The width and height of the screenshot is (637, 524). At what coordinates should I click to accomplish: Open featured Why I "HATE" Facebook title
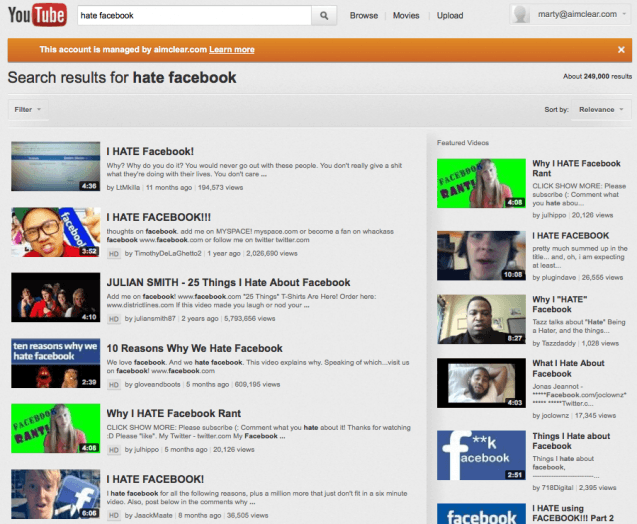click(560, 304)
